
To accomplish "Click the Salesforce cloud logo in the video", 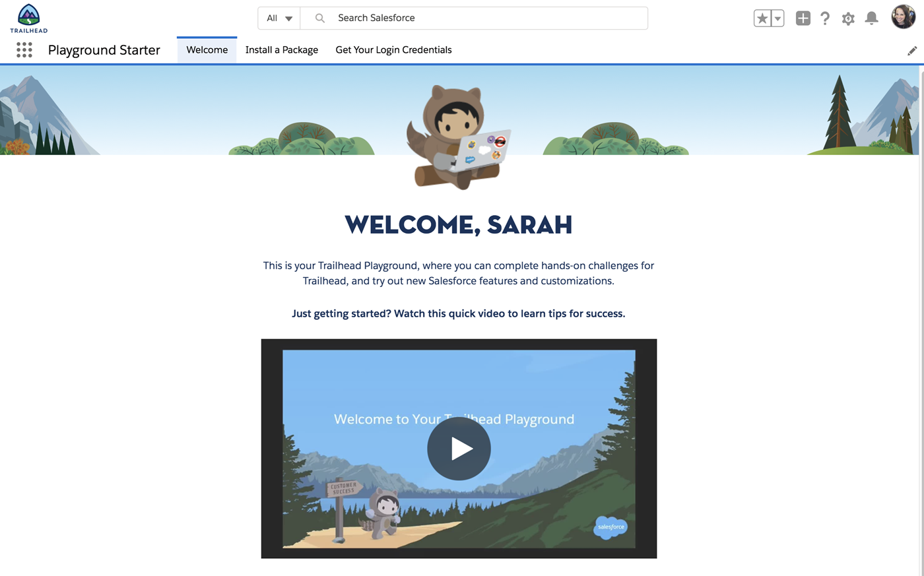I will pyautogui.click(x=610, y=527).
